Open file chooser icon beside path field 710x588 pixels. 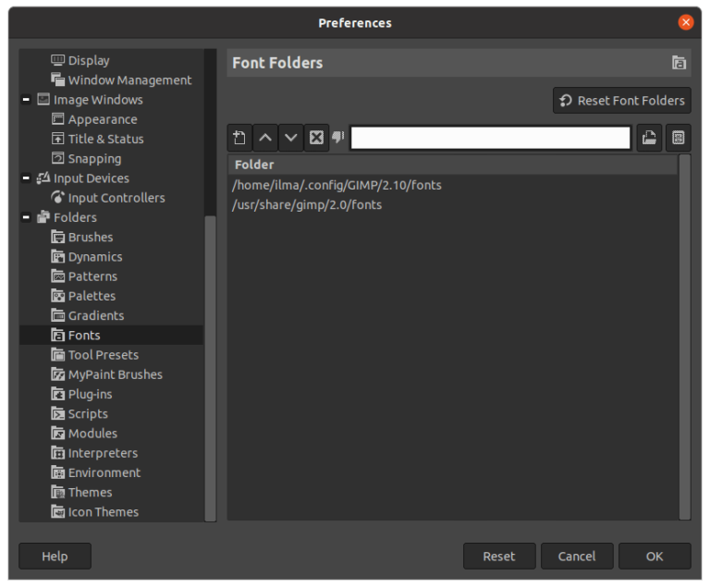click(649, 137)
